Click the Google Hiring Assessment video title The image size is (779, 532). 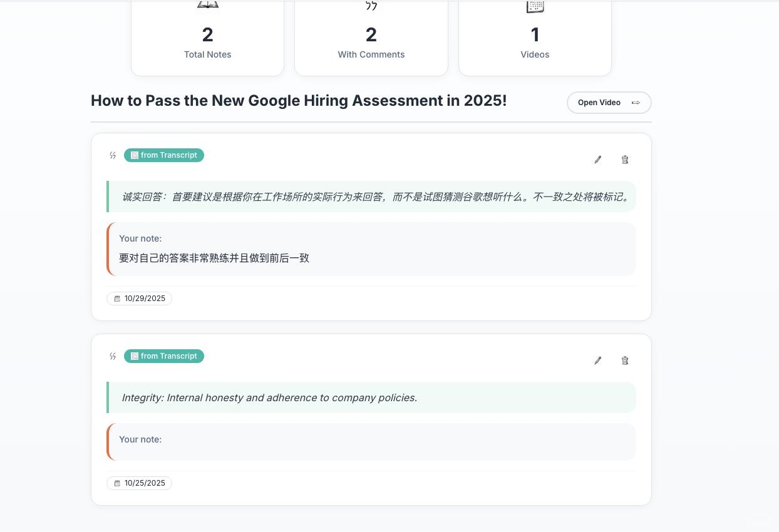click(x=299, y=101)
